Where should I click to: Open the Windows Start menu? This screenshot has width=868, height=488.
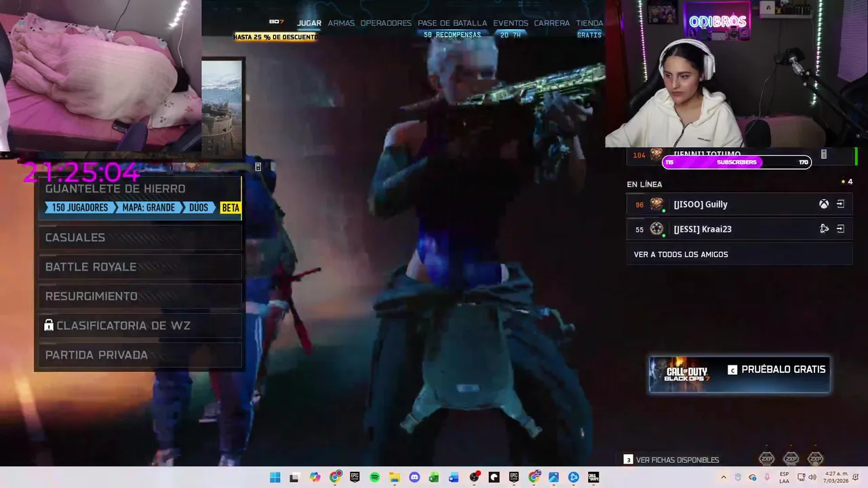click(275, 477)
